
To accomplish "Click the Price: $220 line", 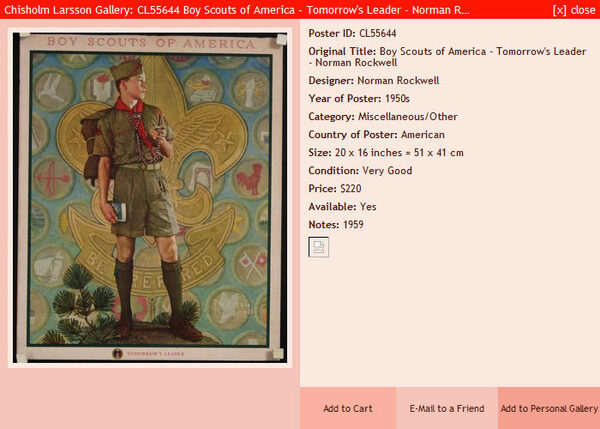I will tap(335, 188).
